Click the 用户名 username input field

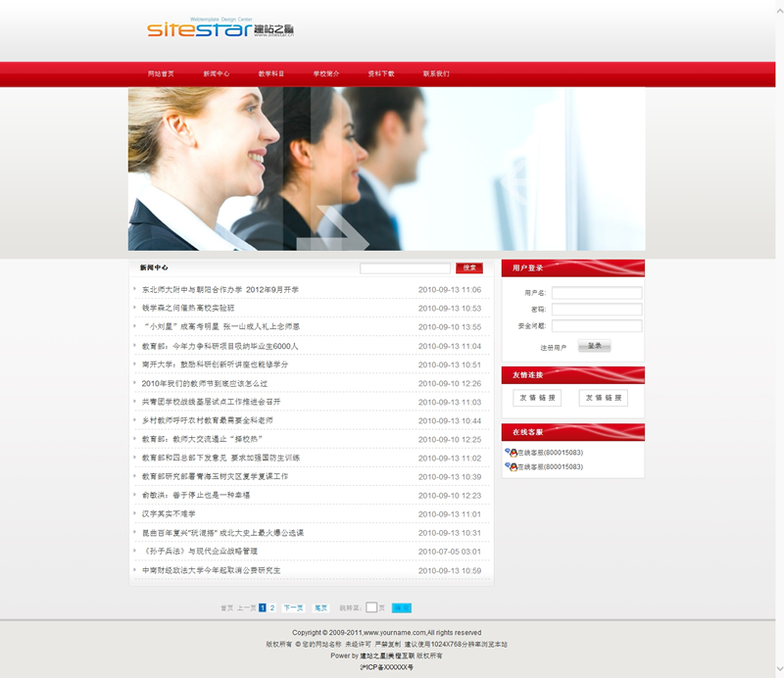[596, 293]
